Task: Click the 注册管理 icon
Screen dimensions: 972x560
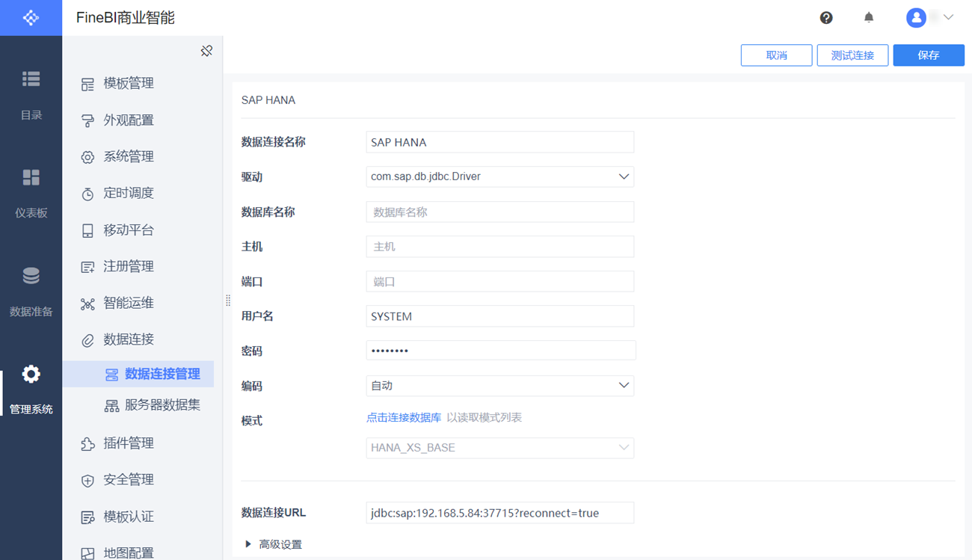Action: click(87, 267)
